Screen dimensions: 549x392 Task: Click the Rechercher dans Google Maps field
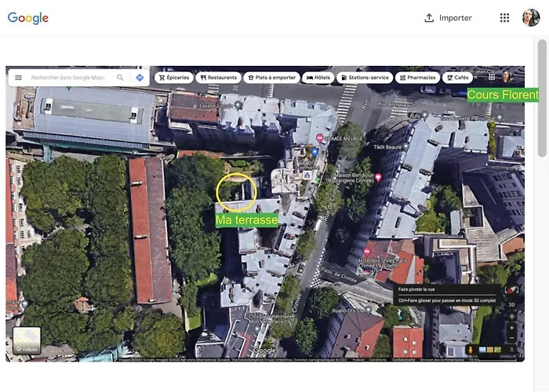click(68, 78)
